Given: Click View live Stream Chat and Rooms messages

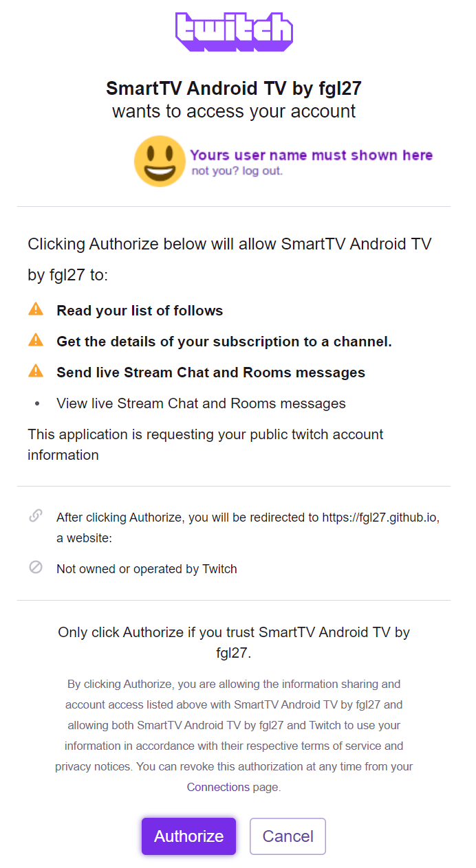Looking at the screenshot, I should click(201, 403).
